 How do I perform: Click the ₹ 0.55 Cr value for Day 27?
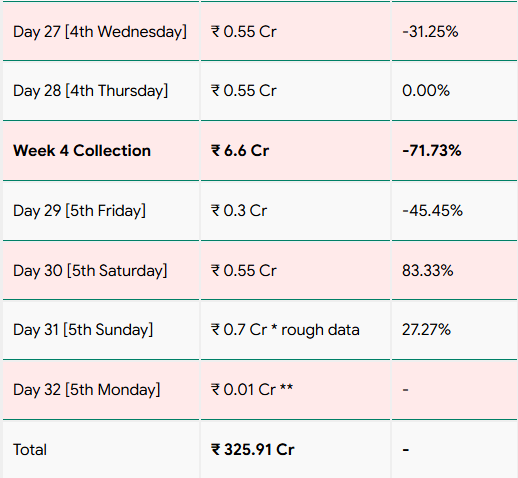click(244, 32)
